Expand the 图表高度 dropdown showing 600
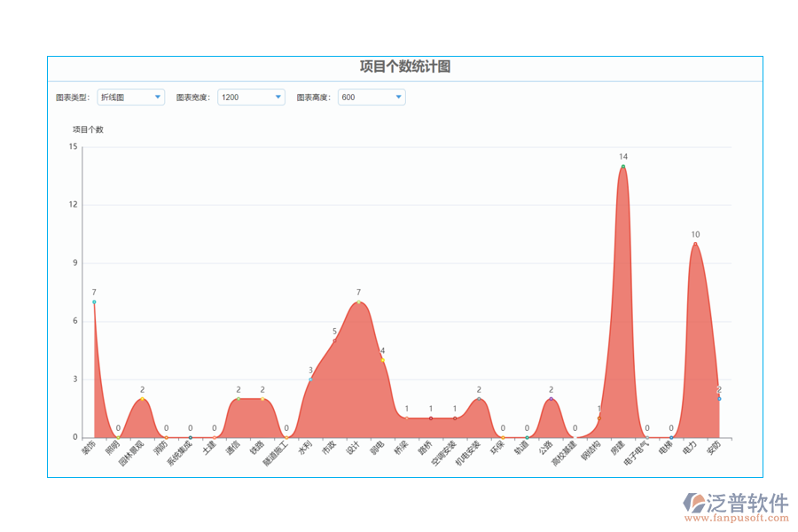Image resolution: width=798 pixels, height=532 pixels. pyautogui.click(x=372, y=97)
